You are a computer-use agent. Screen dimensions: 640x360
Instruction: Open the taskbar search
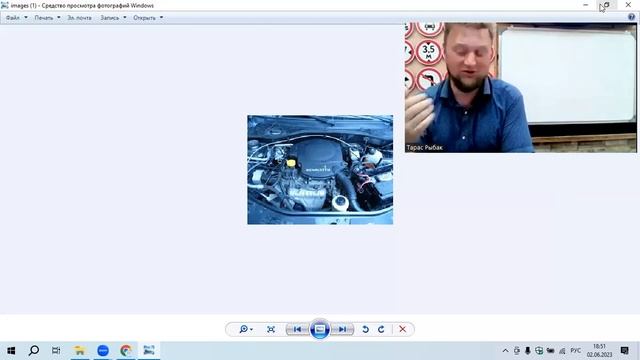point(34,350)
